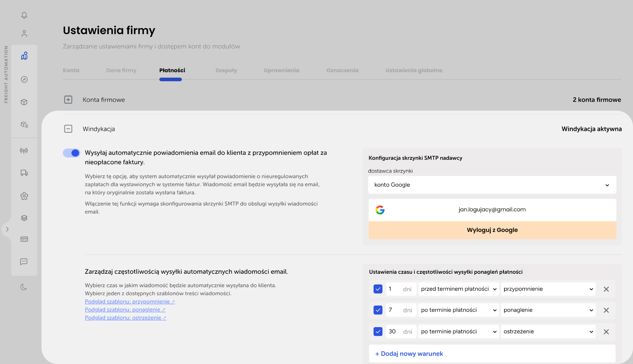Open the compass navigation icon
This screenshot has height=364, width=633.
24,79
